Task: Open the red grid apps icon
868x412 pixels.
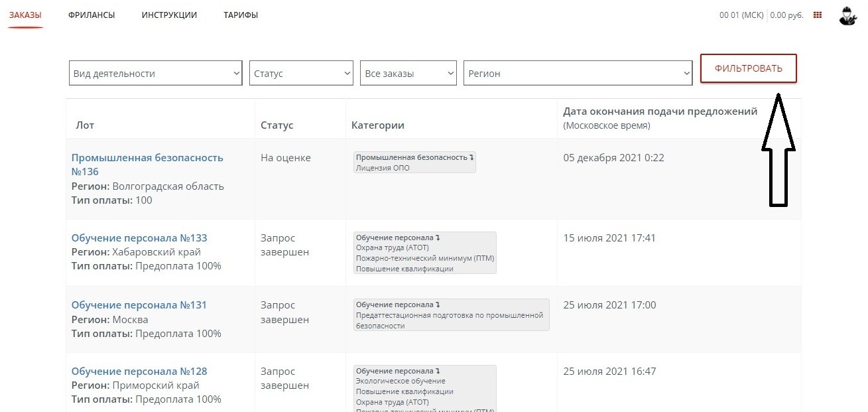Action: pyautogui.click(x=818, y=15)
